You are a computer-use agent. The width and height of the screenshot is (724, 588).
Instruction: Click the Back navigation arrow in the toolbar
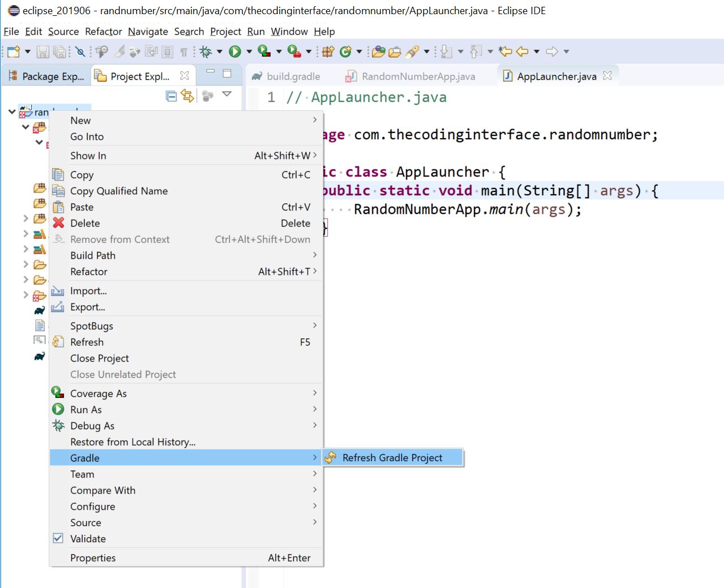(x=521, y=51)
